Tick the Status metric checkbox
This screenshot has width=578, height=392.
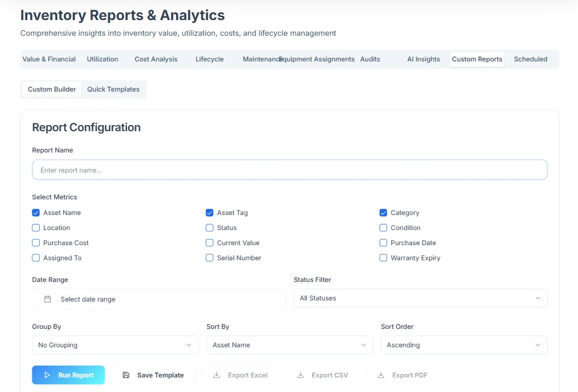210,228
